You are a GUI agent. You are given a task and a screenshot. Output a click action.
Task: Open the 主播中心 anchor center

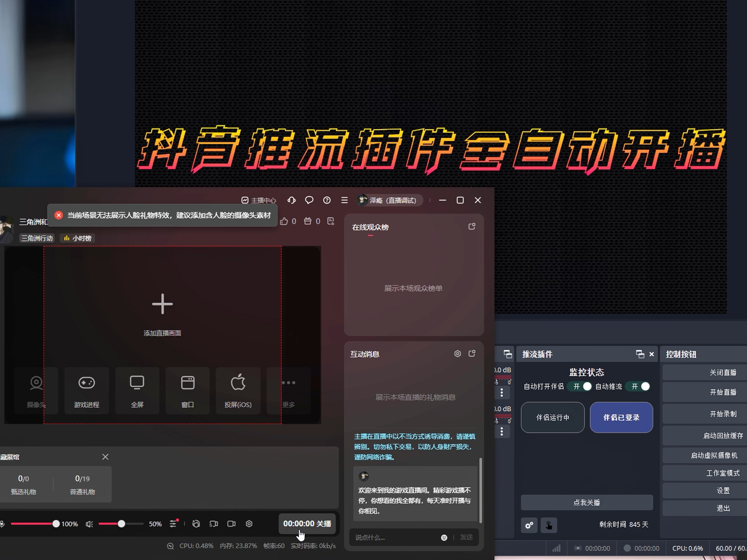coord(259,200)
